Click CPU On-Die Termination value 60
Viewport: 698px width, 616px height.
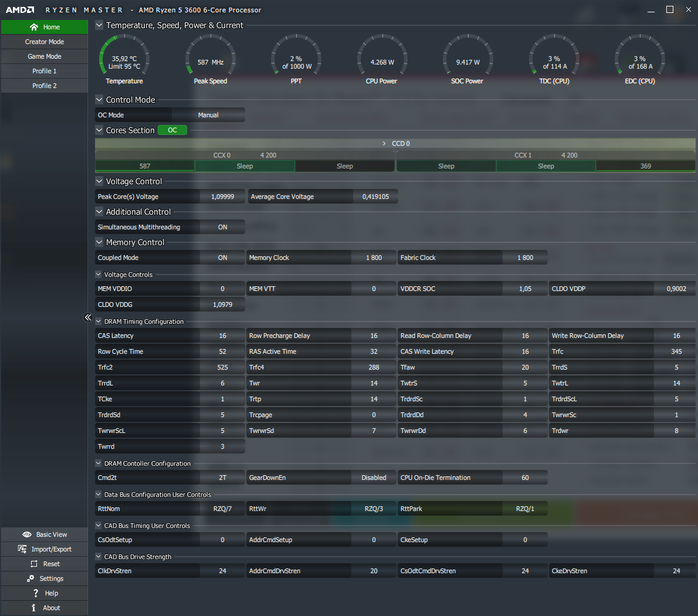pos(526,478)
